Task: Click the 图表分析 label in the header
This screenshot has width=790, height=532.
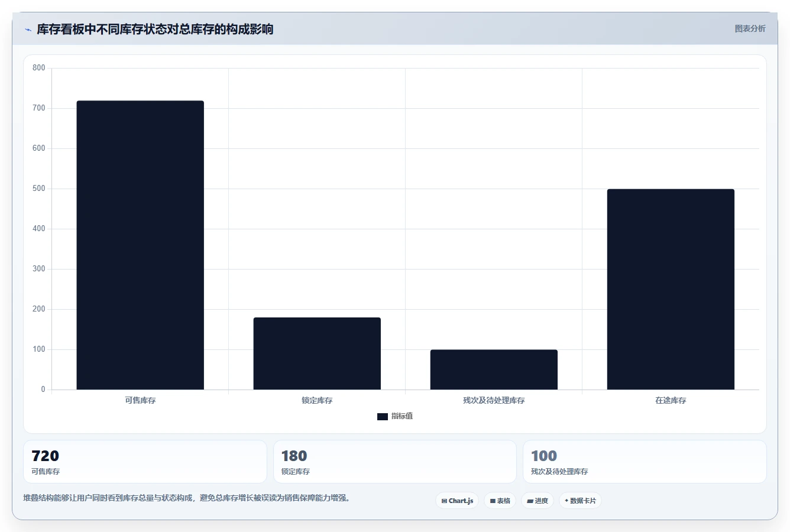Action: pyautogui.click(x=750, y=28)
